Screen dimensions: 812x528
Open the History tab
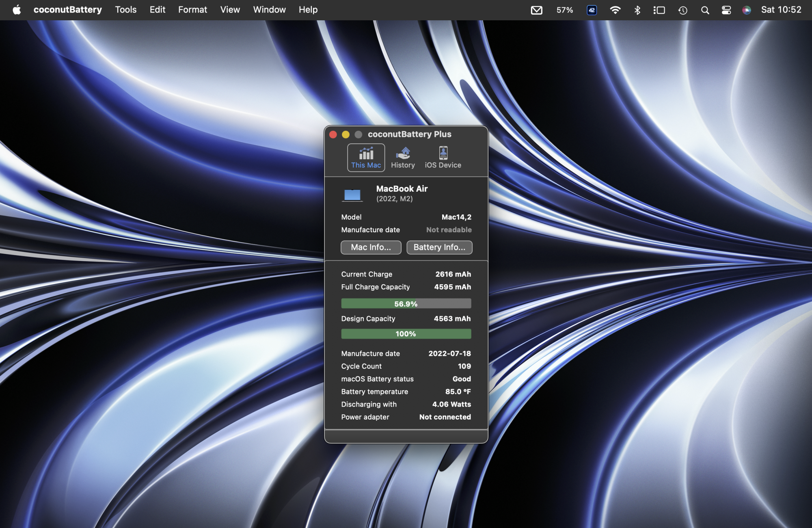pyautogui.click(x=403, y=158)
